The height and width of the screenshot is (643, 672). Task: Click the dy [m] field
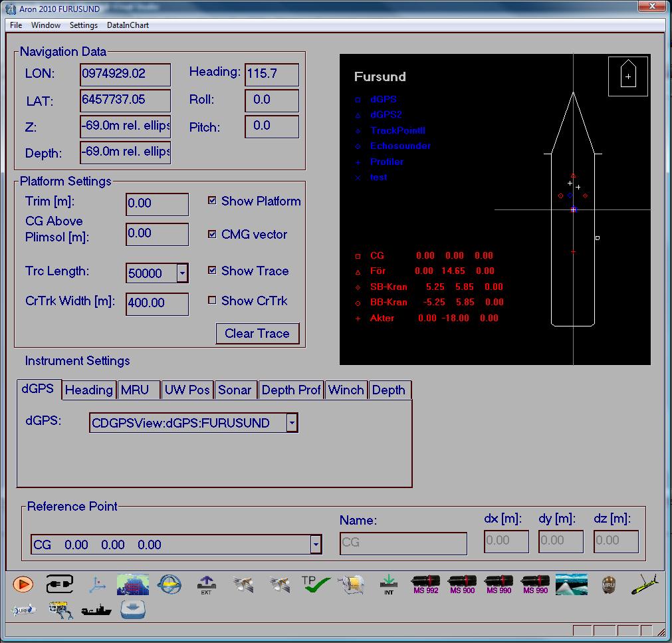561,541
